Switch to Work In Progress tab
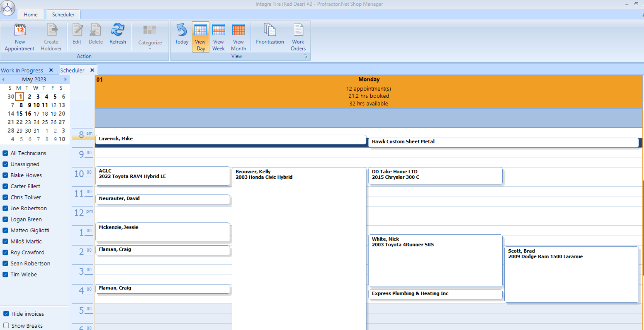This screenshot has height=330, width=644. coord(22,71)
